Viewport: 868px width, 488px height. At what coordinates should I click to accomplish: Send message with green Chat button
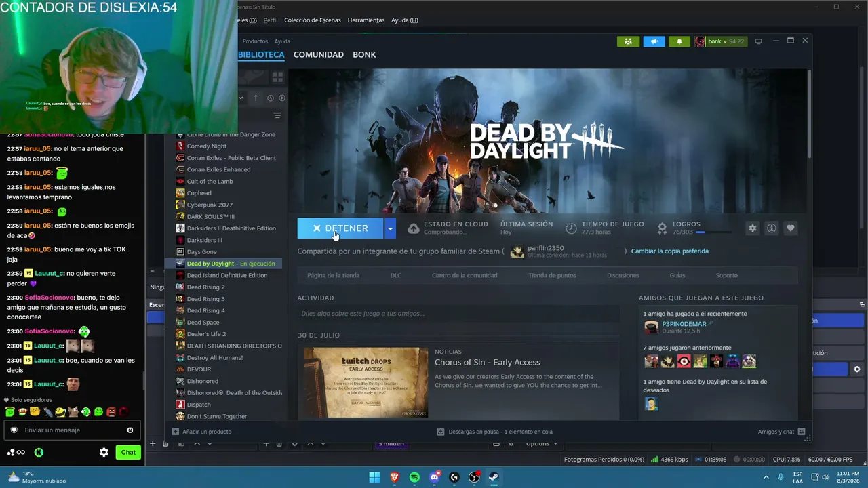pyautogui.click(x=128, y=452)
